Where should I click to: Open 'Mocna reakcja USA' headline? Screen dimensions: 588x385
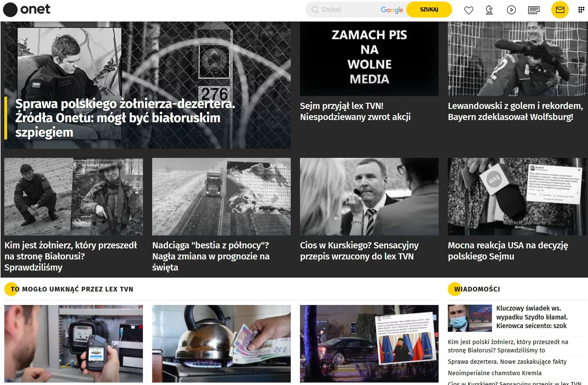(508, 251)
